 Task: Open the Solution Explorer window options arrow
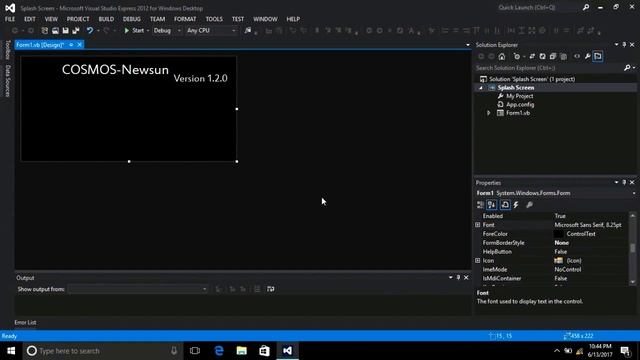coord(616,44)
